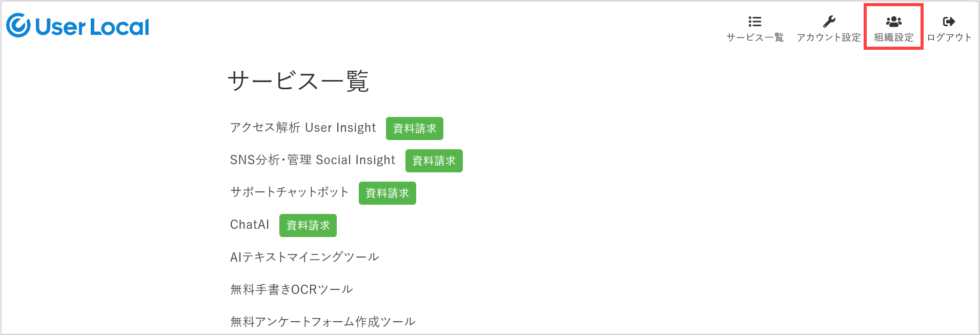The width and height of the screenshot is (980, 335).
Task: Select the 組織設定 menu label
Action: pos(893,37)
